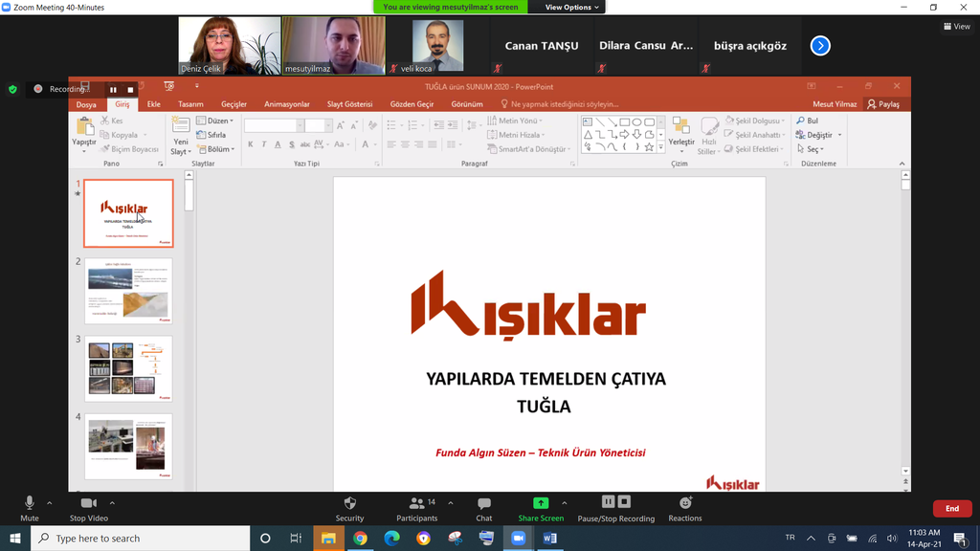Screen dimensions: 980x551
Task: Open Zoom app in Windows taskbar
Action: click(518, 538)
